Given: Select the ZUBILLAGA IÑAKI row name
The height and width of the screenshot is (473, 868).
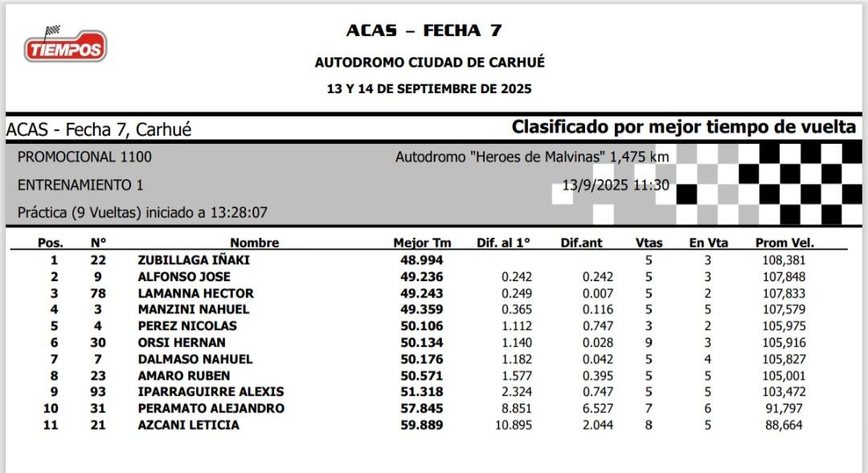Looking at the screenshot, I should coord(194,260).
